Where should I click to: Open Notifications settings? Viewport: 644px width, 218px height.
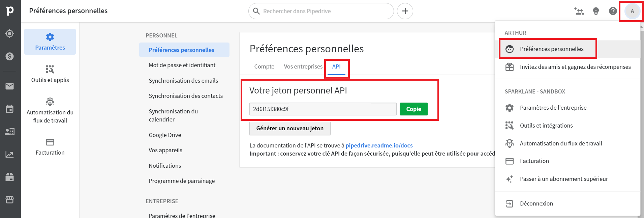tap(165, 166)
